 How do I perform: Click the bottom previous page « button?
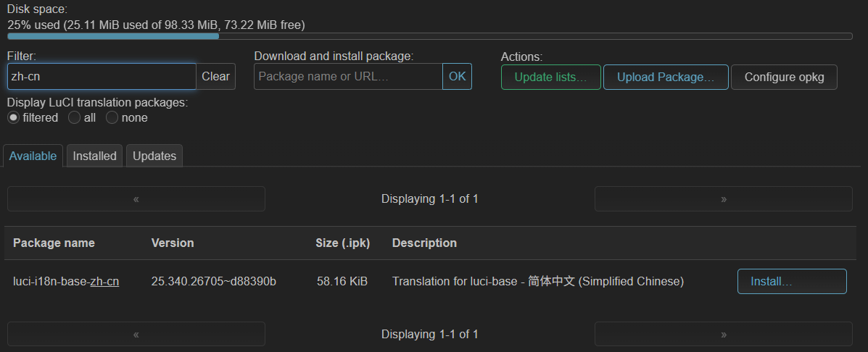coord(136,335)
